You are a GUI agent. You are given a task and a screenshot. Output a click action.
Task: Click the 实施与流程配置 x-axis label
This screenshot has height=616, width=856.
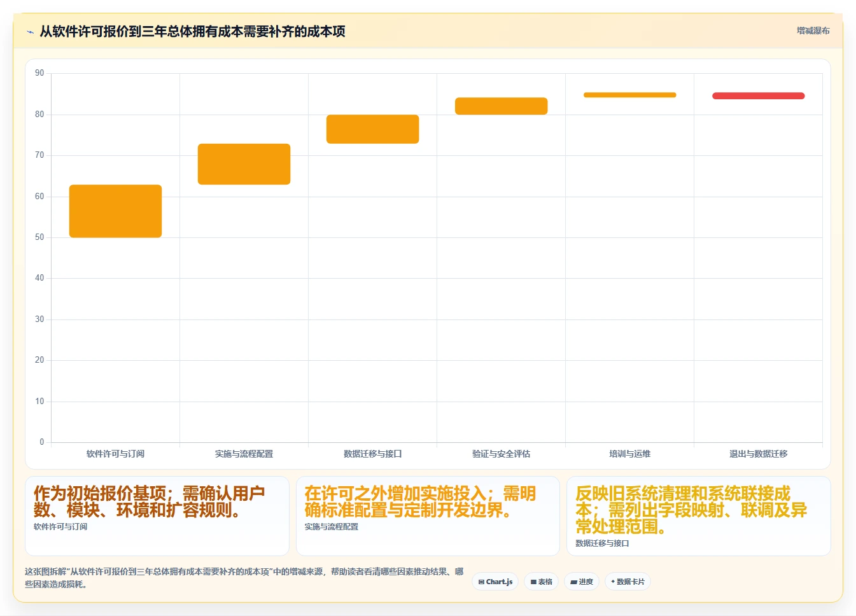coord(244,454)
